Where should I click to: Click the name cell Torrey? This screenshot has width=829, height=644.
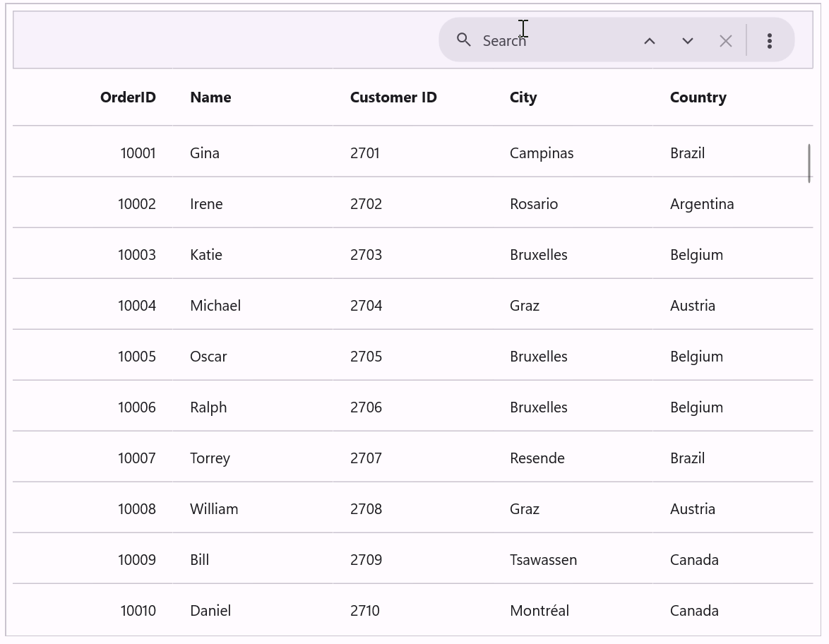tap(210, 458)
